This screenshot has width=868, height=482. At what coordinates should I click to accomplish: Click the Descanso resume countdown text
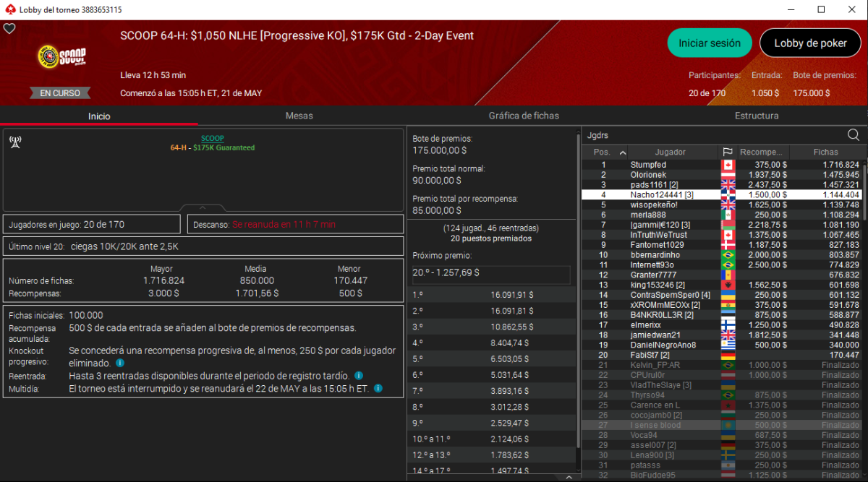[284, 224]
